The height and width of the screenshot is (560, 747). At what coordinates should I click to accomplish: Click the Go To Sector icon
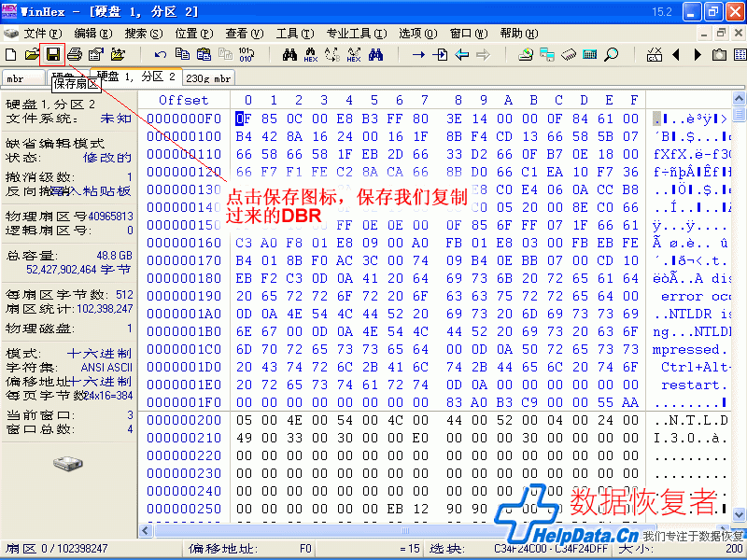(x=440, y=54)
